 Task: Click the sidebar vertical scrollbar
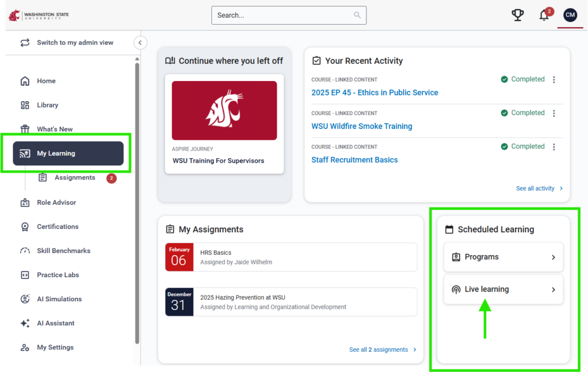137,203
